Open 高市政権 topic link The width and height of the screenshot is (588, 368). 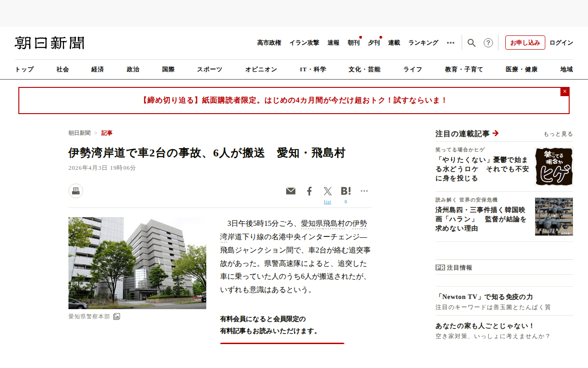pyautogui.click(x=269, y=43)
